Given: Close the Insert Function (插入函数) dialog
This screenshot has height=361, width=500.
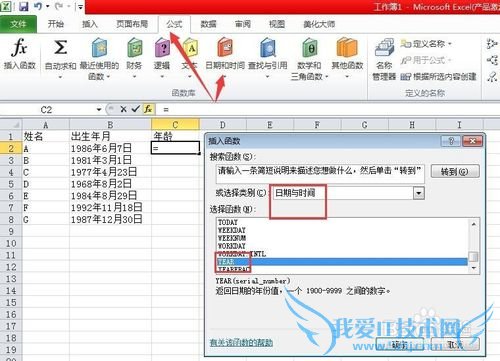Looking at the screenshot, I should [x=472, y=141].
